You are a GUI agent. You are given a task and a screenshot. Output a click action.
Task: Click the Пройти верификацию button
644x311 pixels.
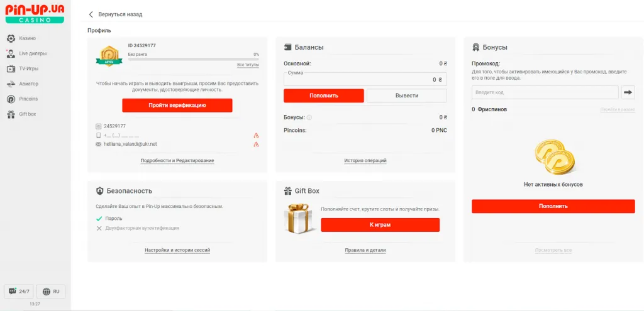click(177, 106)
